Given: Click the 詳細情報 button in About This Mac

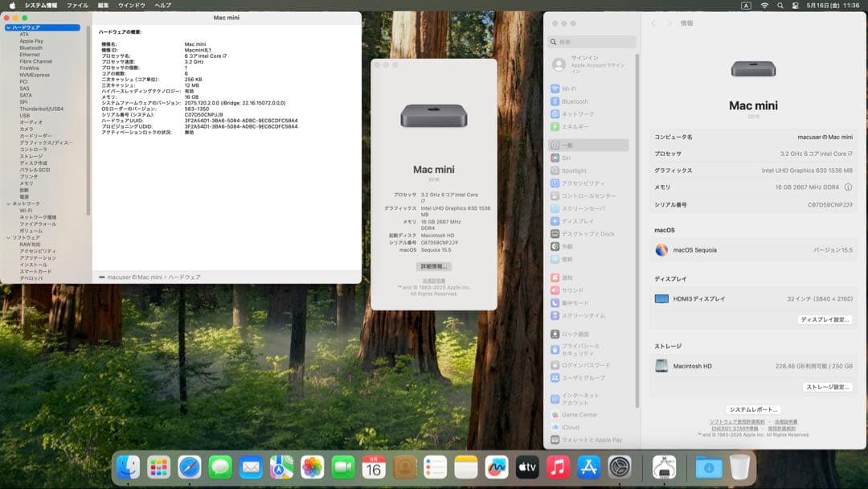Looking at the screenshot, I should (434, 267).
